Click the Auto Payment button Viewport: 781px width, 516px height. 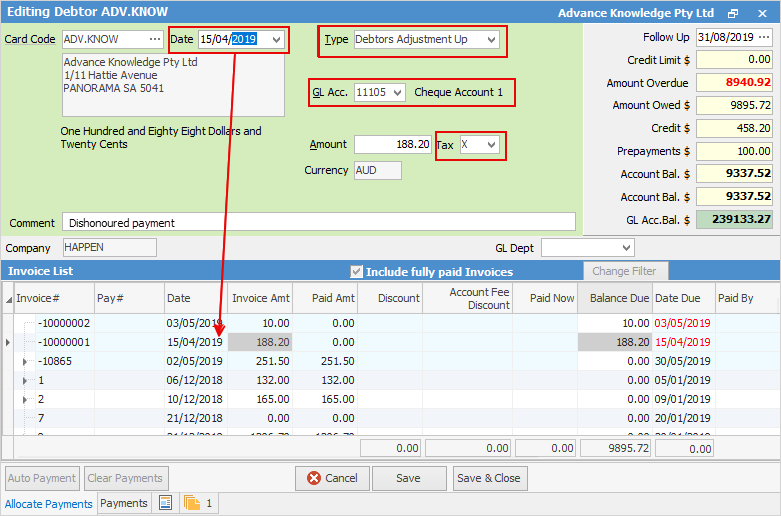(42, 478)
